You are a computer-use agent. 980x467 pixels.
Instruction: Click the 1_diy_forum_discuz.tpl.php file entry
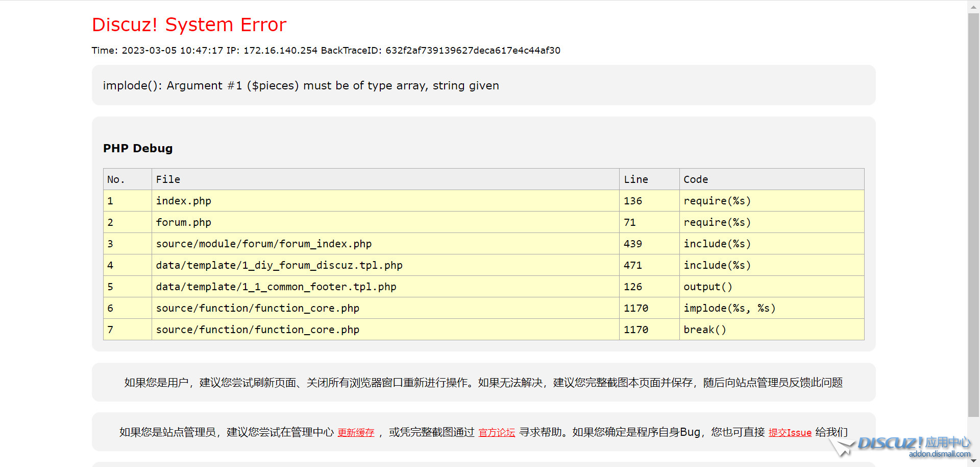pyautogui.click(x=279, y=265)
